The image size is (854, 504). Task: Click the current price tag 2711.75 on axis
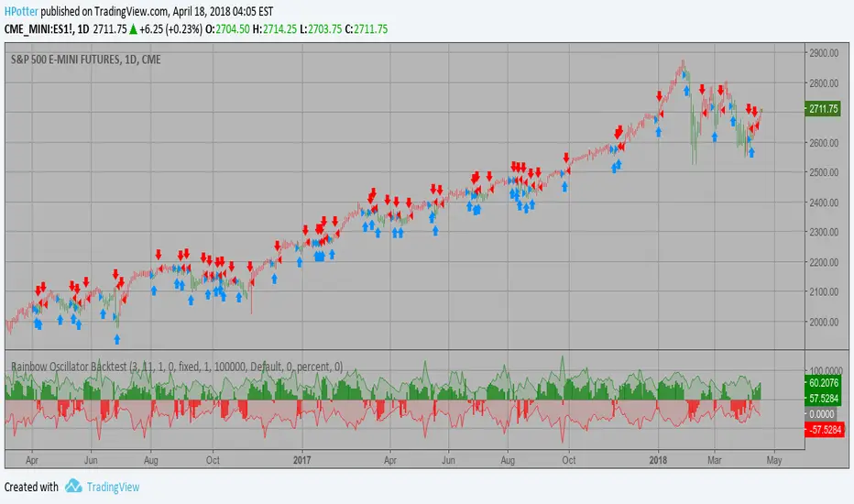[x=824, y=109]
